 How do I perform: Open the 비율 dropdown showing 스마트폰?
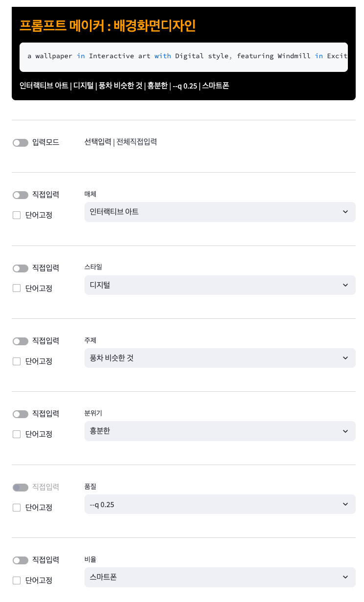[x=220, y=577]
